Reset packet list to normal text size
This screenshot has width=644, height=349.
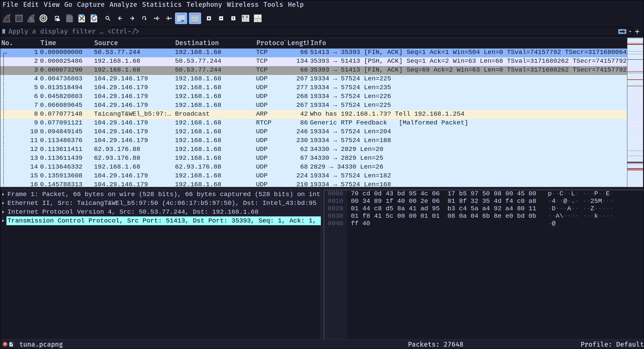pyautogui.click(x=233, y=18)
